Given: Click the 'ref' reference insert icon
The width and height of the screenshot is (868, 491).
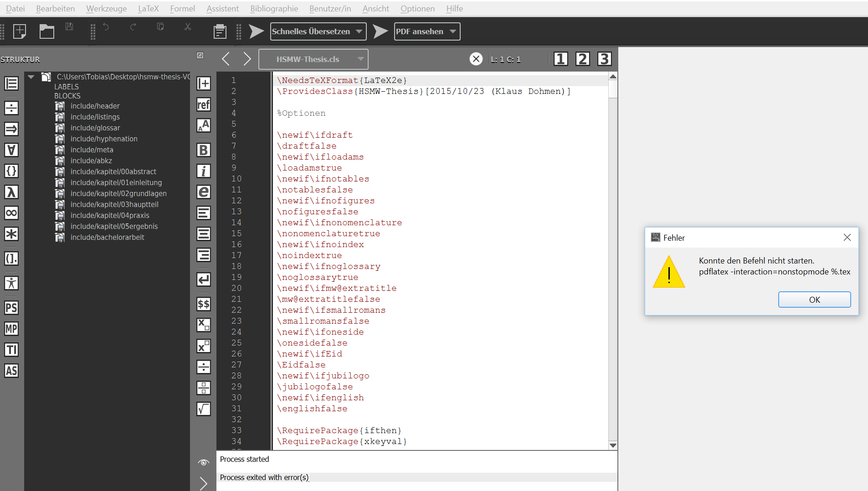Looking at the screenshot, I should 203,104.
